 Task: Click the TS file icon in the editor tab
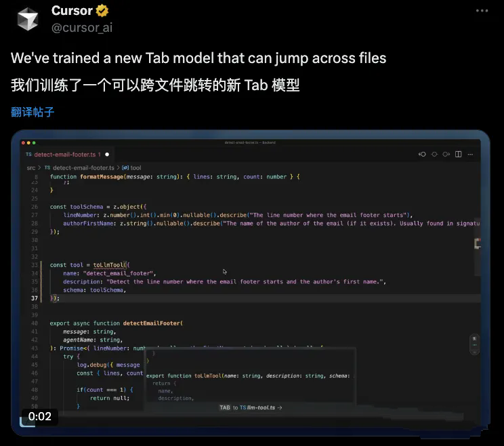pyautogui.click(x=28, y=155)
